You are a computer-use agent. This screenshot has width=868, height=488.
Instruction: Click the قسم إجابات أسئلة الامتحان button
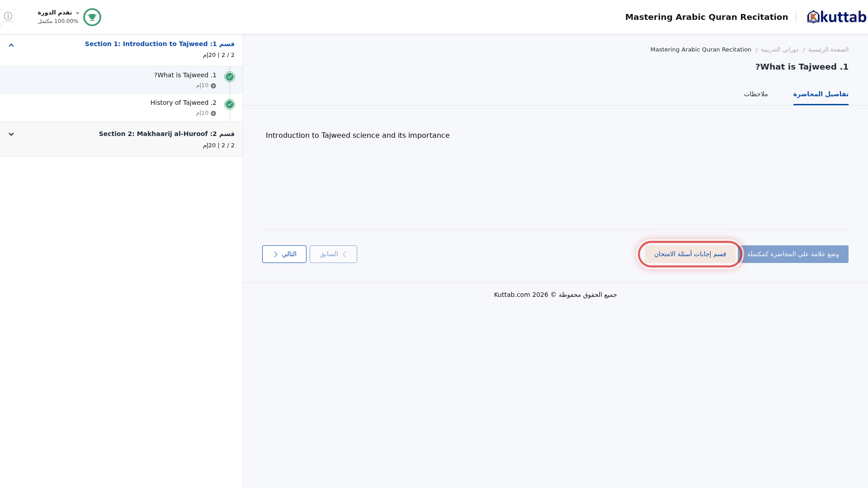[690, 254]
